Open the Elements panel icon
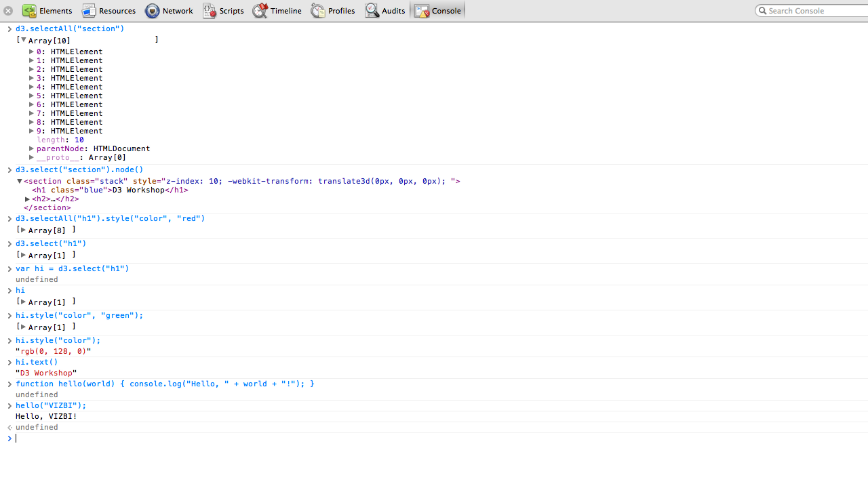The height and width of the screenshot is (488, 868). pos(29,11)
